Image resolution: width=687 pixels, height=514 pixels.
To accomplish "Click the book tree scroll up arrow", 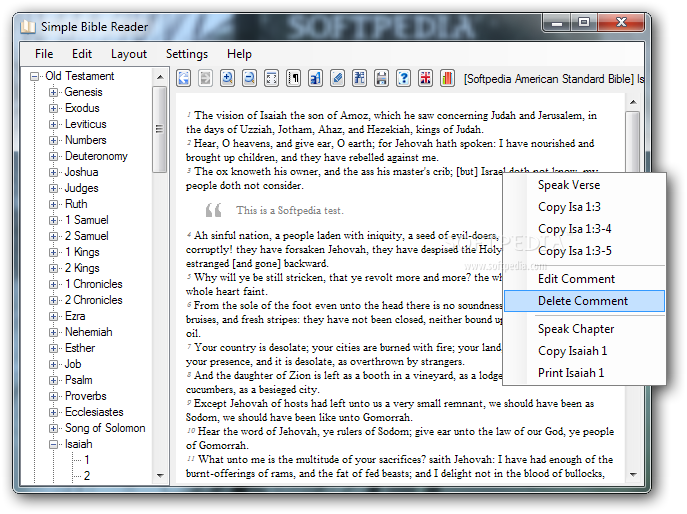I will pos(160,77).
